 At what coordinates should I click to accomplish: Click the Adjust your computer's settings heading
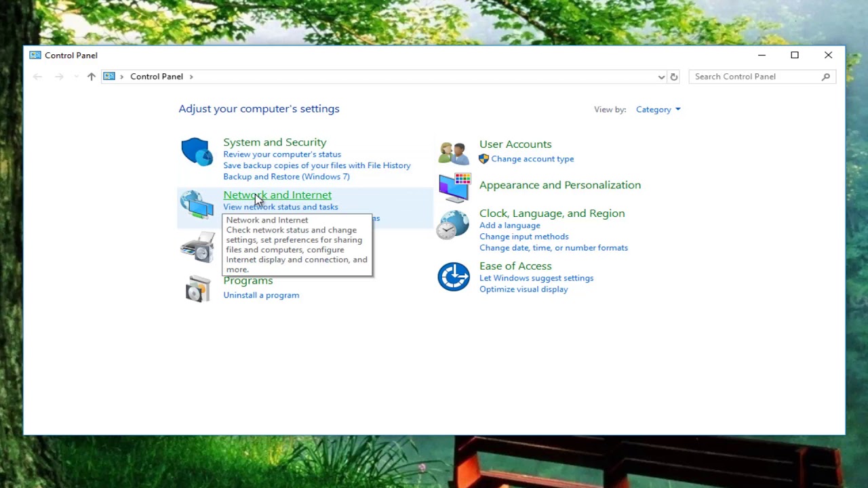(x=259, y=109)
